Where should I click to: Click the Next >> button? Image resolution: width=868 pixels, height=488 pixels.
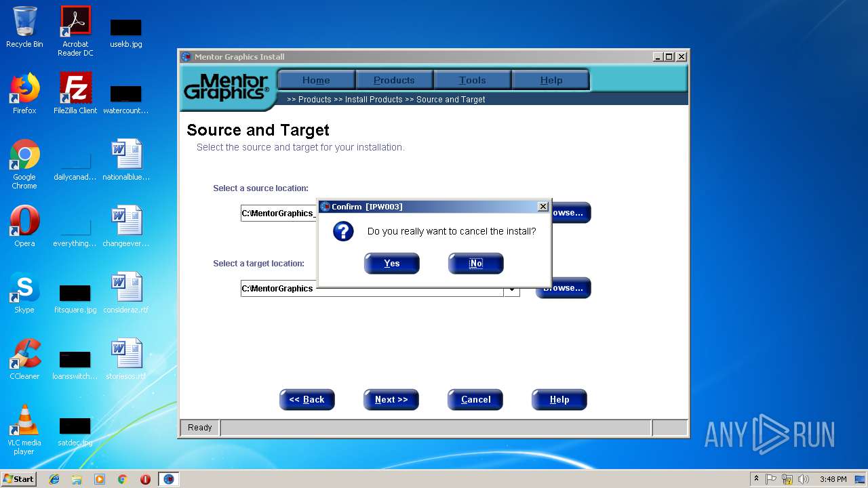point(391,400)
